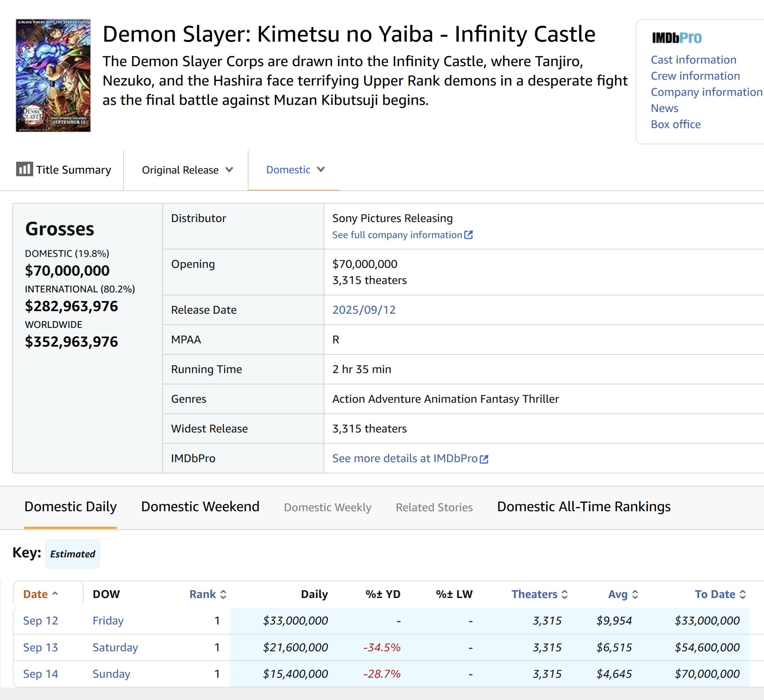This screenshot has height=700, width=764.
Task: Click external link icon after IMDbPro details
Action: (484, 459)
